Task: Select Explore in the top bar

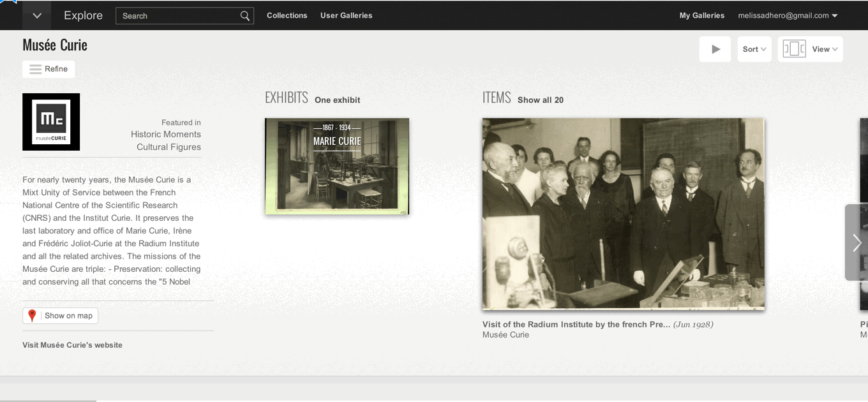Action: [83, 15]
